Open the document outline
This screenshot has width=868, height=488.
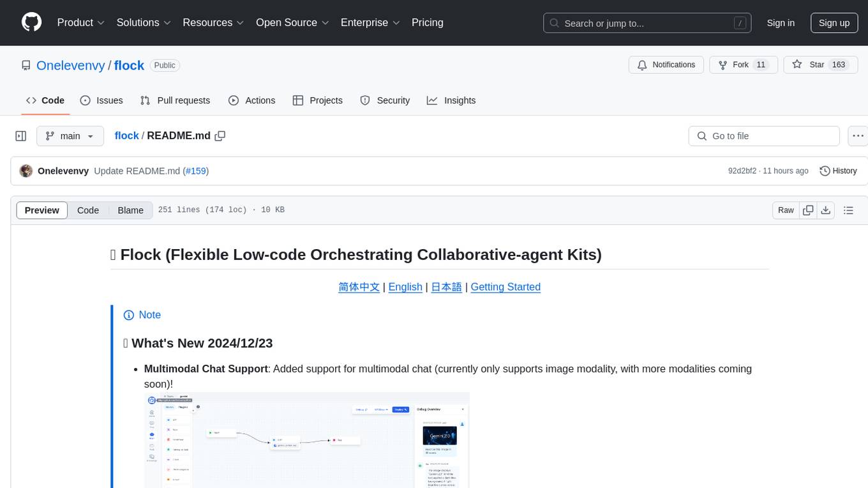[848, 210]
